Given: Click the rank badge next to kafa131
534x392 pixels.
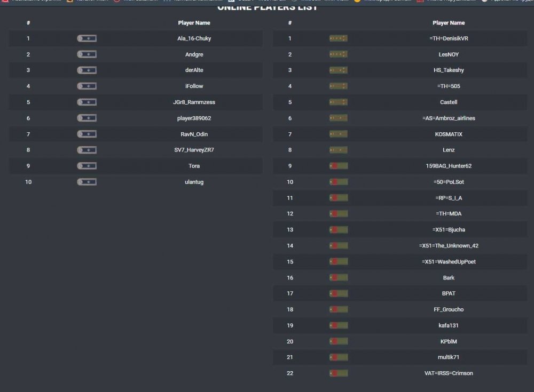Looking at the screenshot, I should tap(339, 325).
